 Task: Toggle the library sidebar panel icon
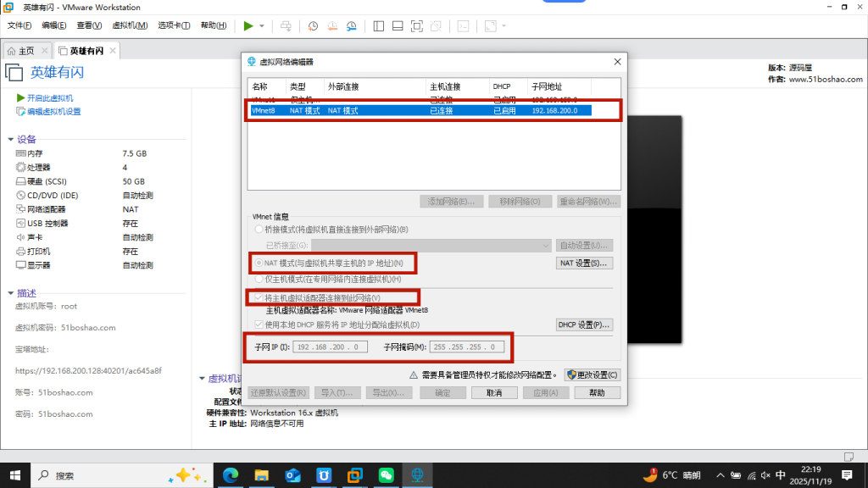coord(378,26)
